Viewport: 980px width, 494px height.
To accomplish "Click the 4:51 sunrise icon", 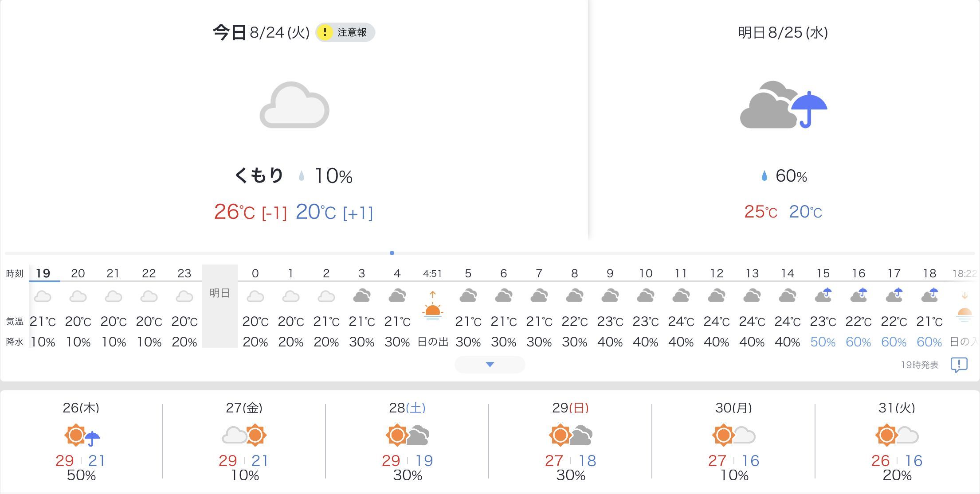I will [x=432, y=305].
